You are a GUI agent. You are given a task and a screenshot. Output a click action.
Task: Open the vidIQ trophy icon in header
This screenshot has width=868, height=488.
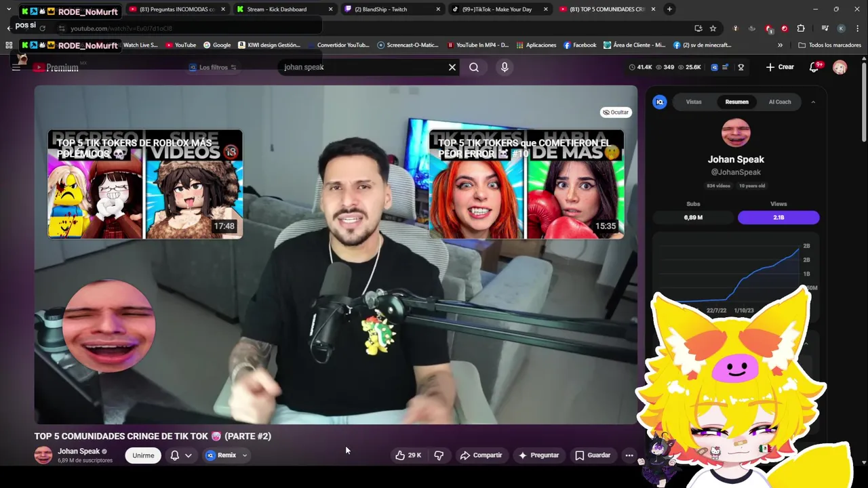[741, 67]
